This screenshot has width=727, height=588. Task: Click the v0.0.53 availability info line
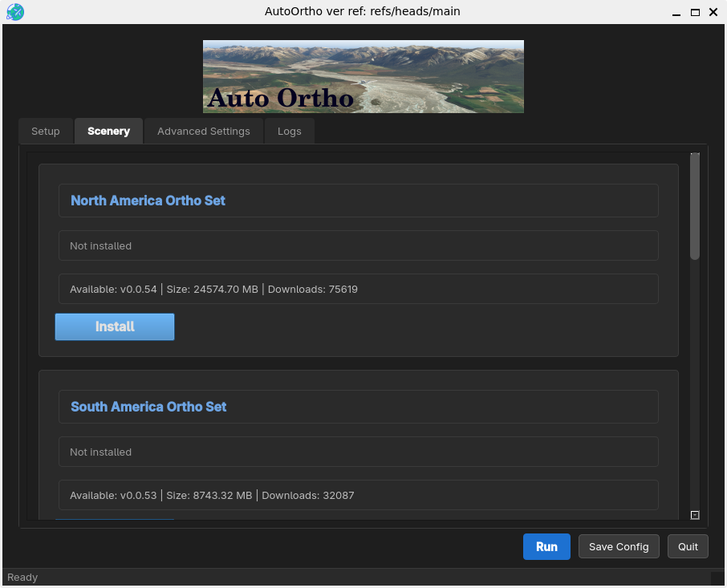point(212,495)
